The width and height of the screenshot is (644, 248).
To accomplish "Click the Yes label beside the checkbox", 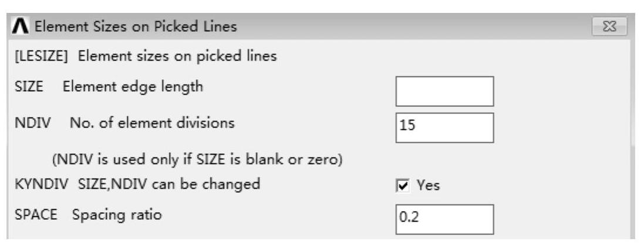I will (428, 186).
